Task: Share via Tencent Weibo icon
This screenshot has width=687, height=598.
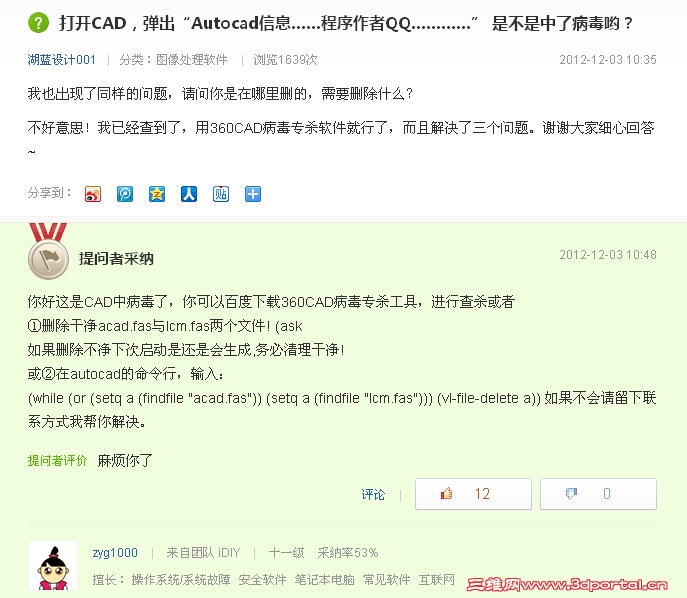Action: (125, 194)
